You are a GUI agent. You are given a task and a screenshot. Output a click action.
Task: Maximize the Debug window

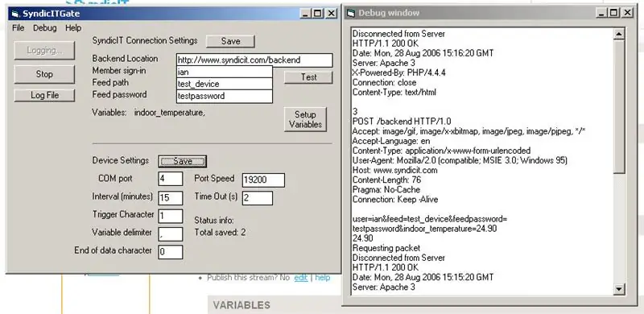point(613,13)
